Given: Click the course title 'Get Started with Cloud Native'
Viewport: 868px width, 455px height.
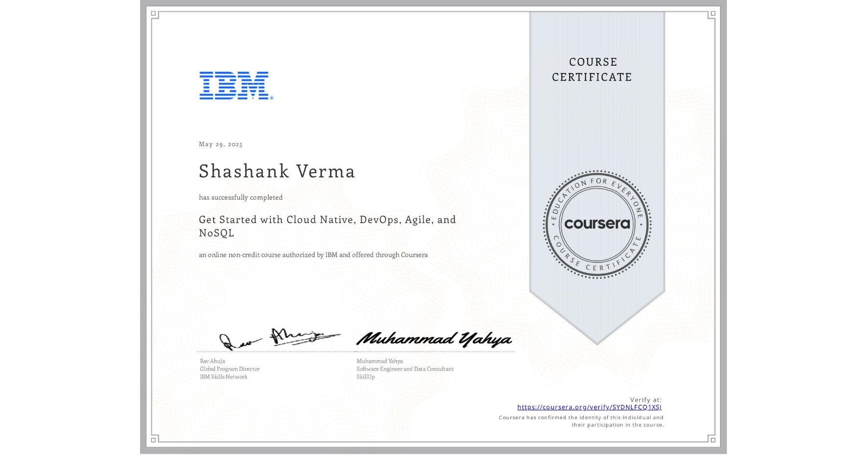Looking at the screenshot, I should (x=327, y=220).
